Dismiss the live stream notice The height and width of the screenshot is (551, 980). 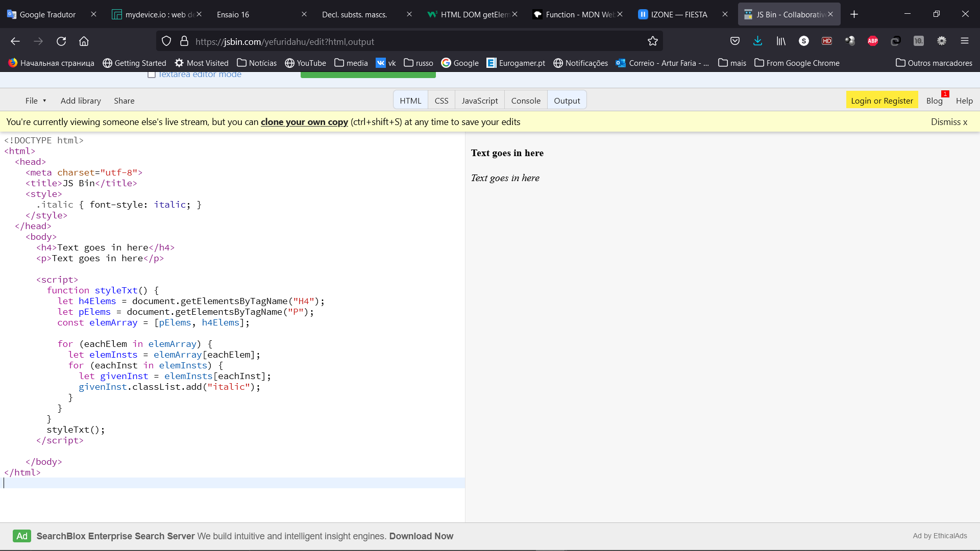[x=949, y=122]
